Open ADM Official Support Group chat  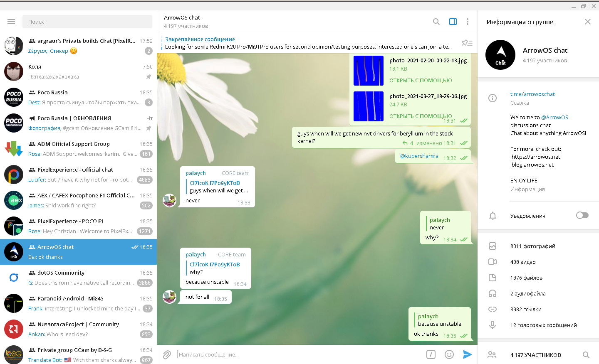[x=78, y=149]
